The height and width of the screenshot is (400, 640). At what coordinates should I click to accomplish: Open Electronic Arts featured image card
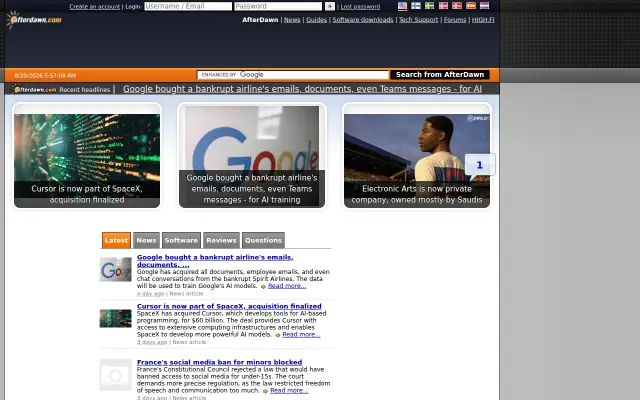[x=417, y=156]
